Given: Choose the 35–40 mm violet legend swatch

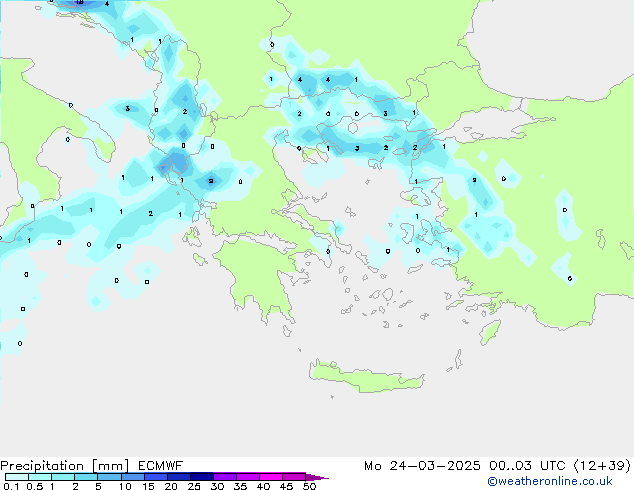Looking at the screenshot, I should (248, 477).
